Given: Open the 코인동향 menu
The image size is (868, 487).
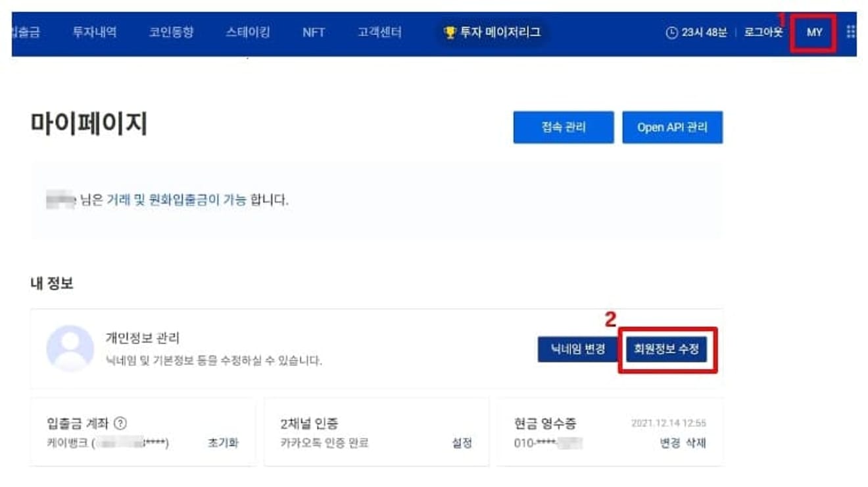Looking at the screenshot, I should pos(171,32).
